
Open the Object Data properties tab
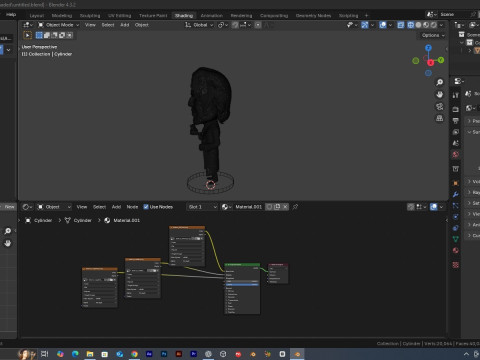456,239
